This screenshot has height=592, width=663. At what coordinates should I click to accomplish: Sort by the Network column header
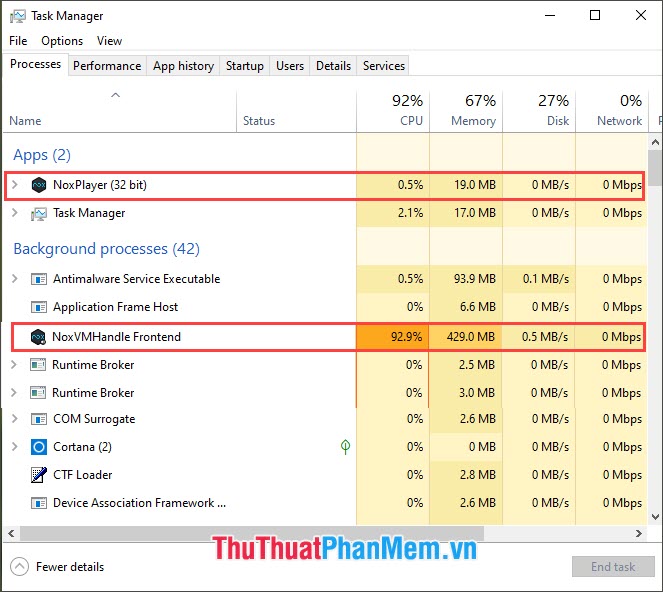click(612, 111)
